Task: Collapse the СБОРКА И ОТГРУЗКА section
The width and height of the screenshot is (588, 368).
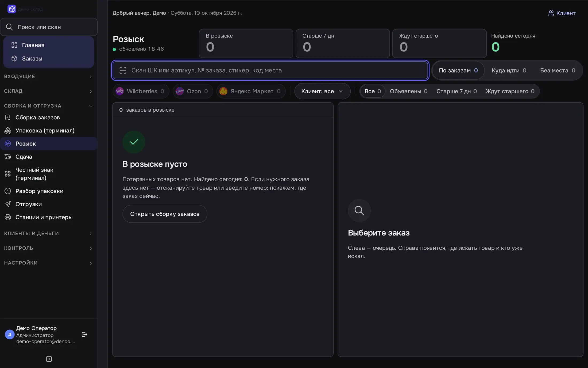Action: point(49,106)
